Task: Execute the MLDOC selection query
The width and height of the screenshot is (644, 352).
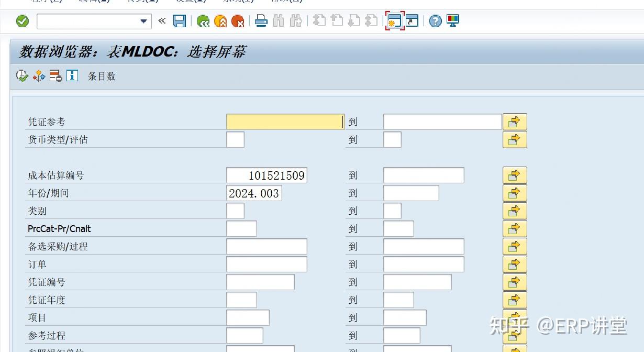Action: click(21, 76)
